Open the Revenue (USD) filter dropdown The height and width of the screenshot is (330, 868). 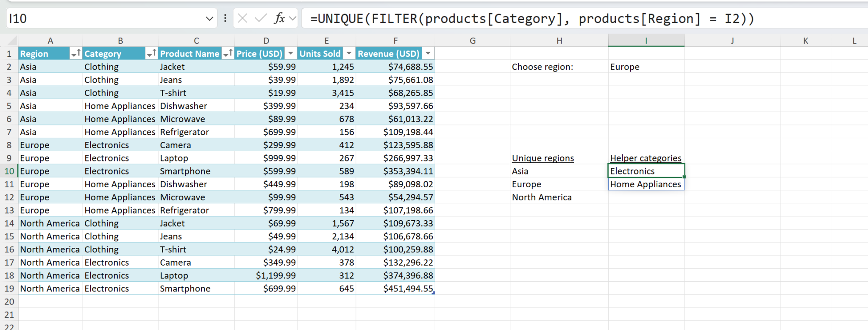point(428,53)
